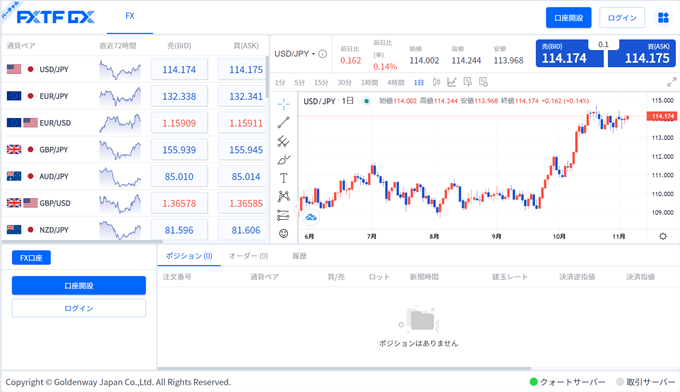Click the chart layout save icon
Screen dimensions: 680x392
tap(483, 82)
